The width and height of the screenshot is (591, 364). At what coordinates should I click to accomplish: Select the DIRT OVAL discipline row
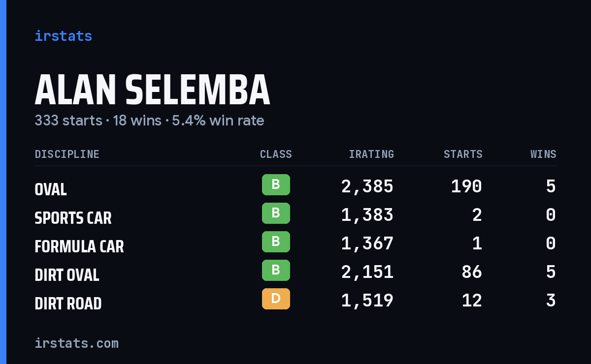click(295, 272)
